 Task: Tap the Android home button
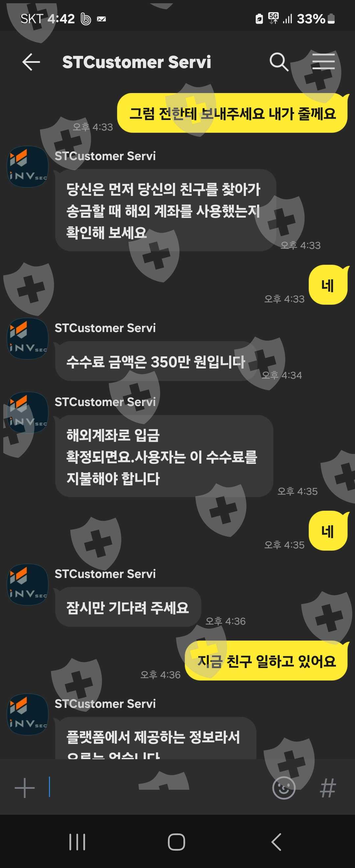(x=177, y=842)
